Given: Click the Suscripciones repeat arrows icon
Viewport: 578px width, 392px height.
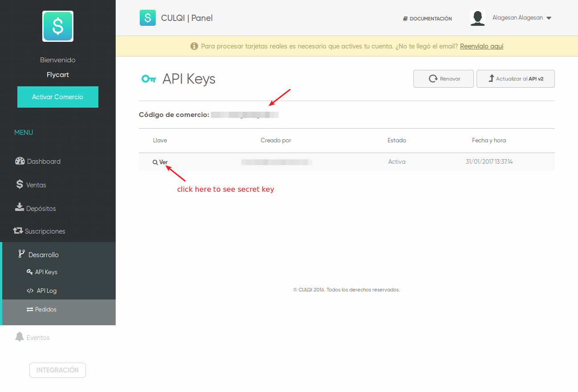Looking at the screenshot, I should click(18, 231).
